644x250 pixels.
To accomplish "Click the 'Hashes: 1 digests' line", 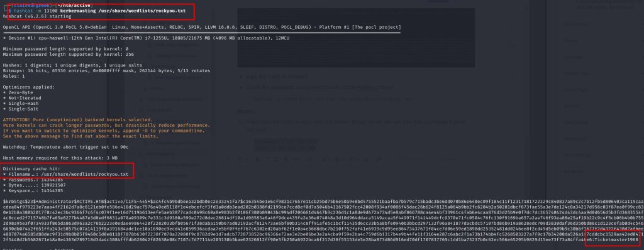I will pyautogui.click(x=72, y=65).
